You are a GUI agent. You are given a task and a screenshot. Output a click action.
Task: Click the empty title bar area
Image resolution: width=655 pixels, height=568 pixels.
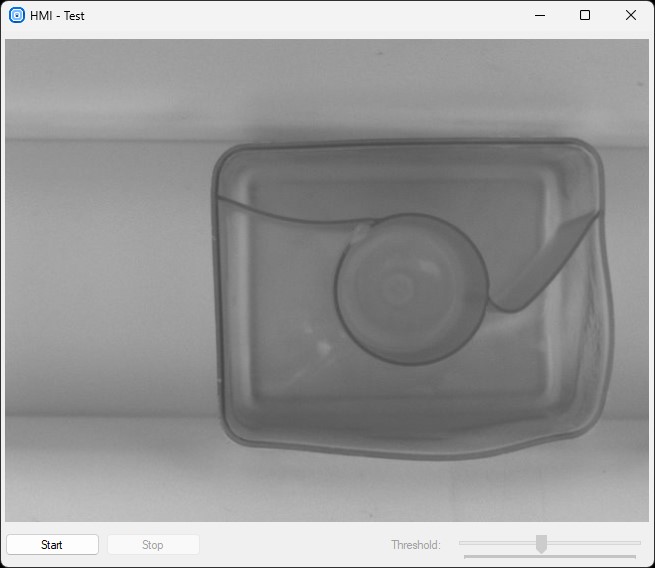(300, 15)
